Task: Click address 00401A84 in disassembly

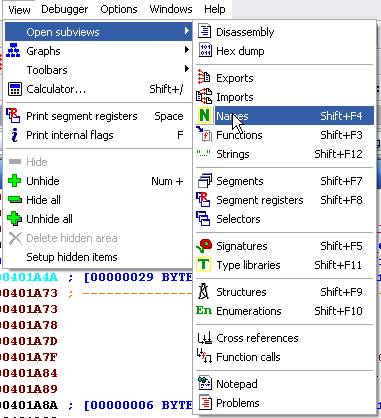Action: point(29,373)
